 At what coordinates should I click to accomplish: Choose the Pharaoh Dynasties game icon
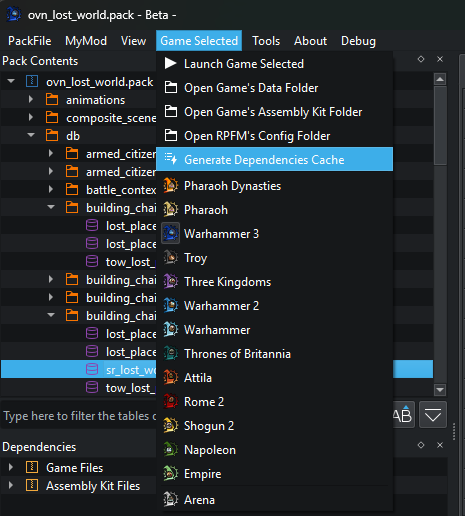tap(171, 185)
